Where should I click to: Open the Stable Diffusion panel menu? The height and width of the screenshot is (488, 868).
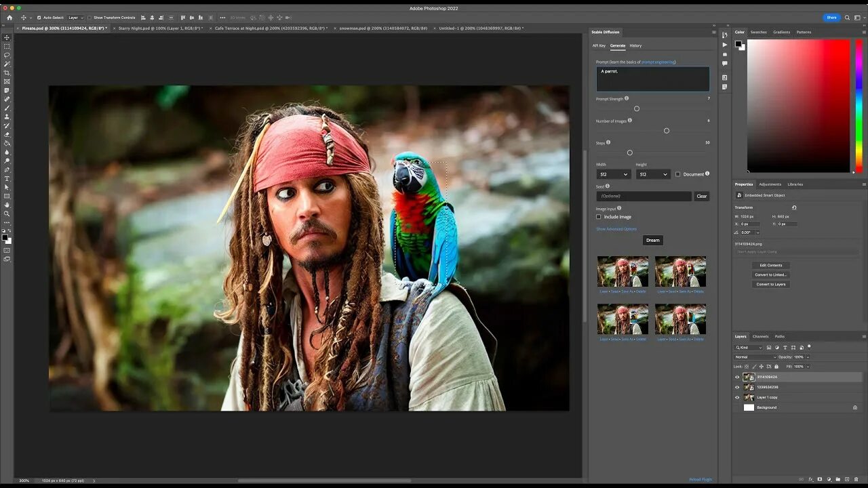click(x=713, y=32)
